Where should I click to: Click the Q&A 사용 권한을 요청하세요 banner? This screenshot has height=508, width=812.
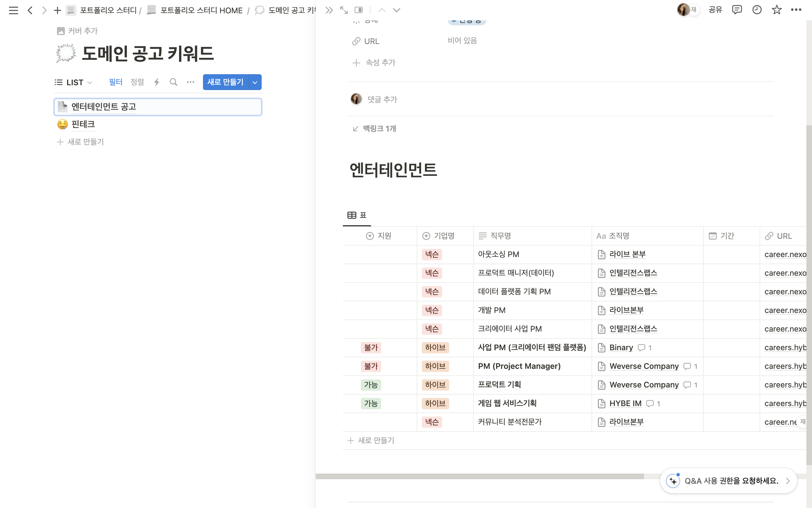coord(729,481)
